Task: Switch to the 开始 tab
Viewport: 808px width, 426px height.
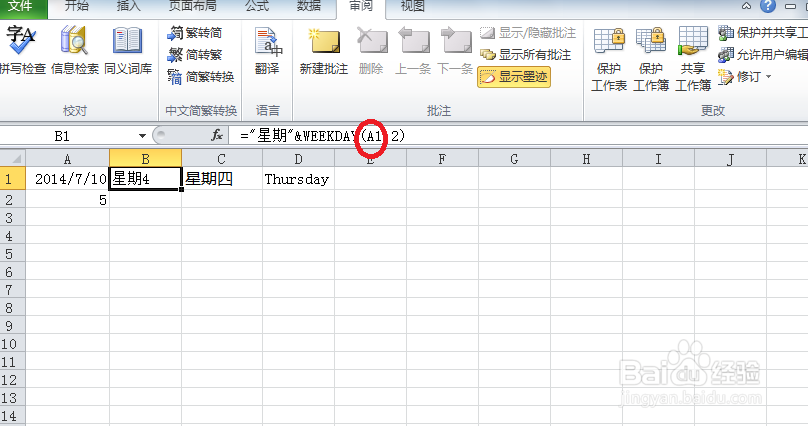Action: [x=77, y=6]
